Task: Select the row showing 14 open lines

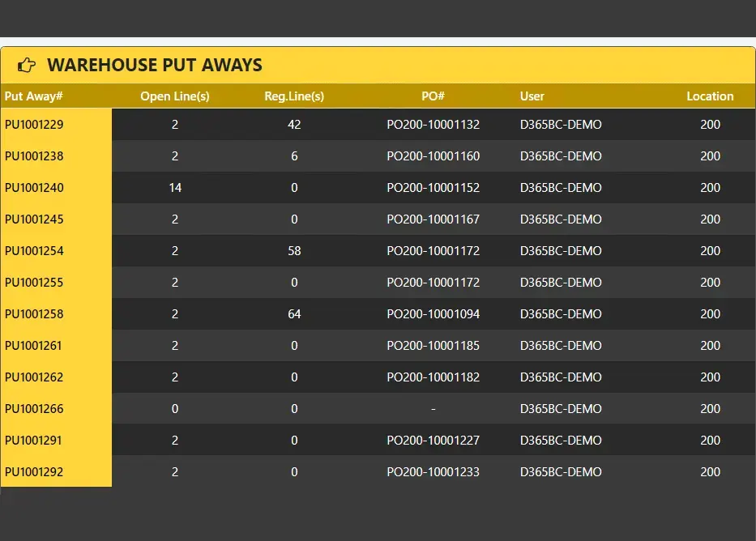Action: (x=175, y=187)
